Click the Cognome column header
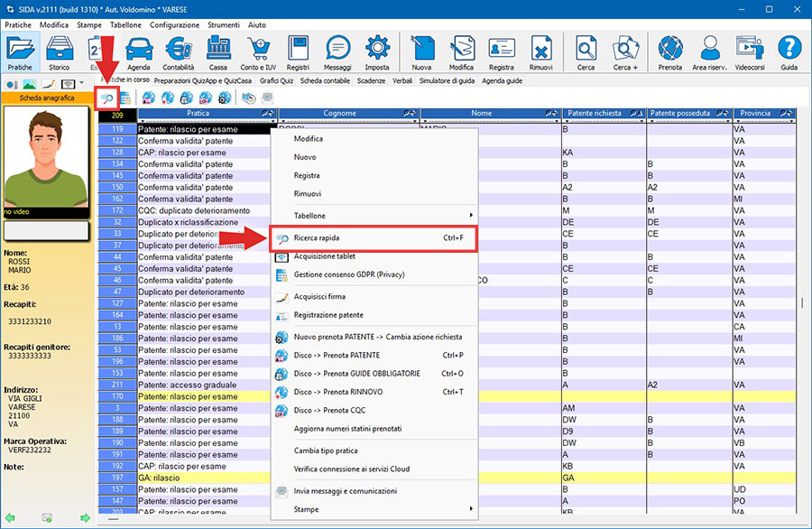The image size is (812, 529). [x=339, y=114]
